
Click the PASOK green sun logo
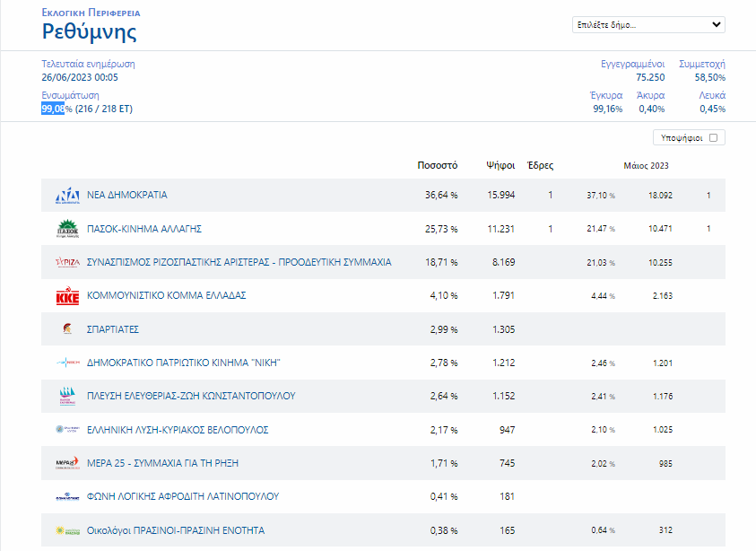click(67, 229)
